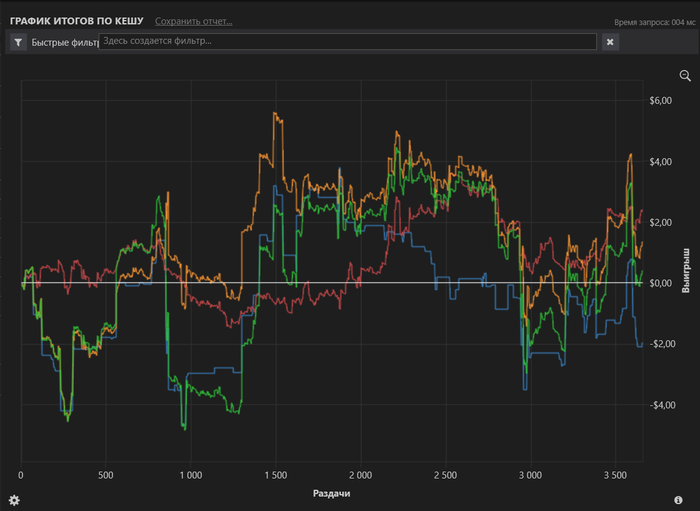
Task: Click the 'ГРАФИК ИТОГОВ ПО КЕШУ' title
Action: pyautogui.click(x=76, y=21)
